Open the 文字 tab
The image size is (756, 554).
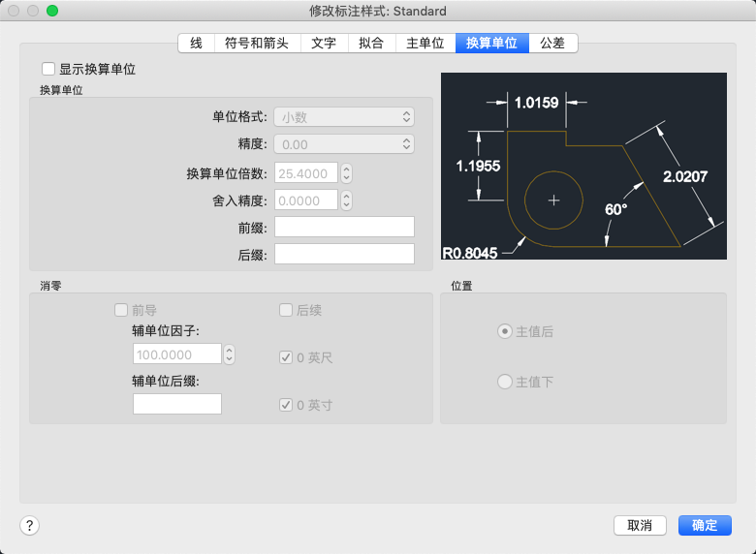coord(324,43)
